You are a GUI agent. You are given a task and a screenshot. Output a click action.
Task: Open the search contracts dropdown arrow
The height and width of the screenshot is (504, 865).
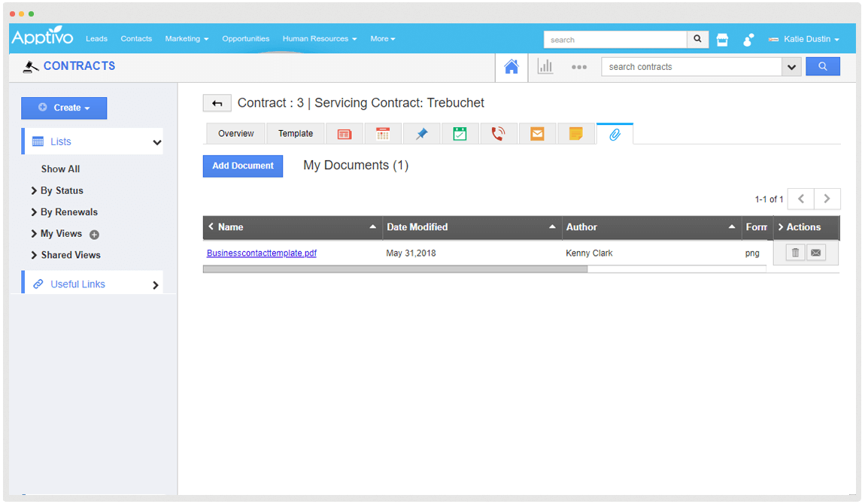(791, 67)
